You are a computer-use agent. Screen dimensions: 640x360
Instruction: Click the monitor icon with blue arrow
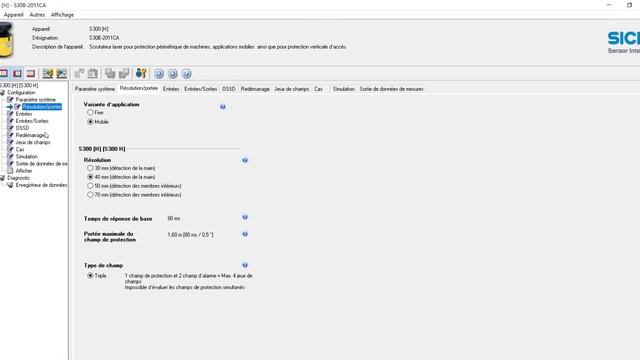pyautogui.click(x=61, y=73)
